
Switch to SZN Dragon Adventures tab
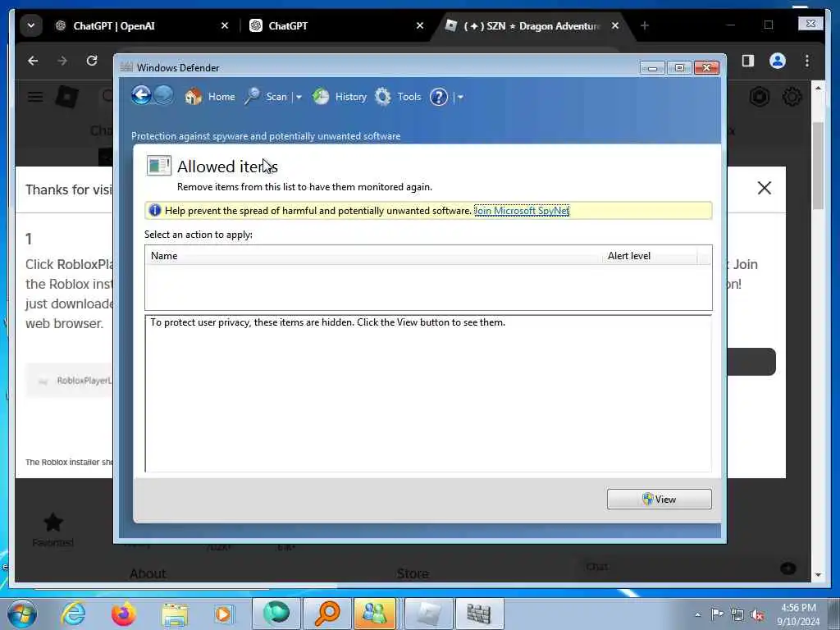tap(533, 25)
